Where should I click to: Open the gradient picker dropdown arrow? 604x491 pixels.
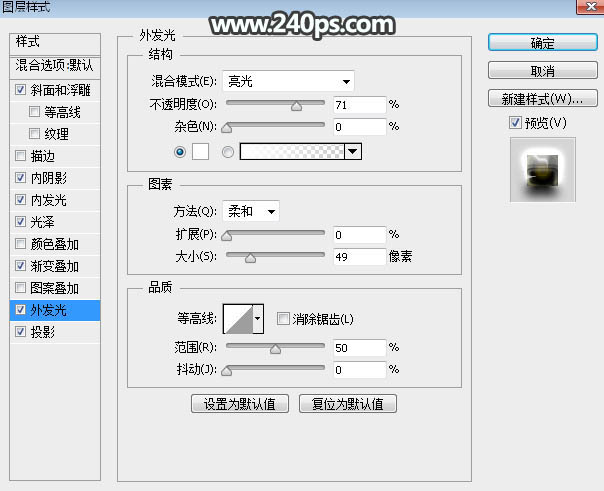353,151
